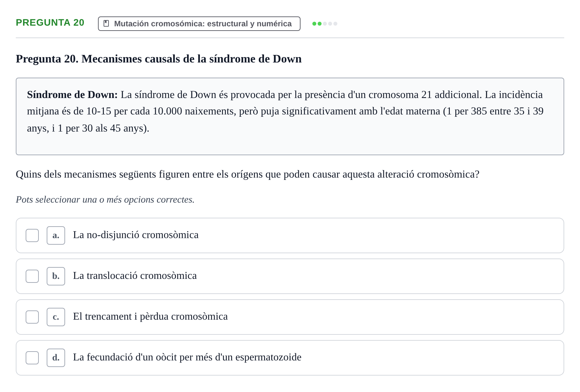Click the letter badge 'c.'

[56, 317]
